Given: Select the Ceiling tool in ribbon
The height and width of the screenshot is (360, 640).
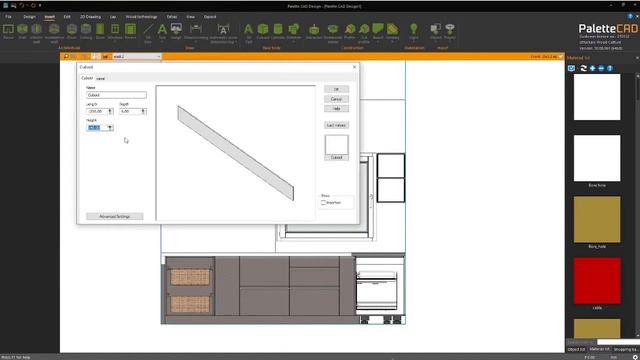Looking at the screenshot, I should tap(86, 31).
